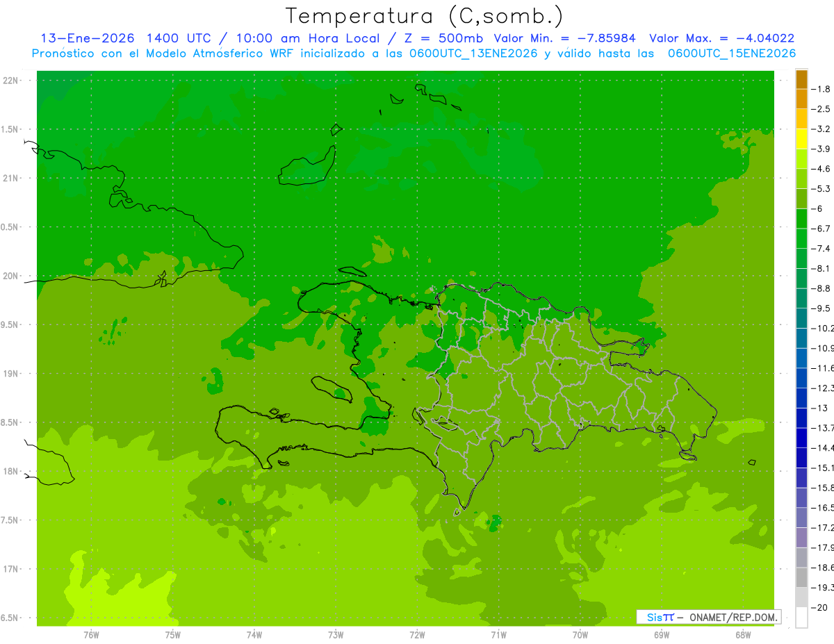Pick the yellow swatch between -3.2 and -3.9
Viewport: 834px width, 644px height.
tap(801, 139)
